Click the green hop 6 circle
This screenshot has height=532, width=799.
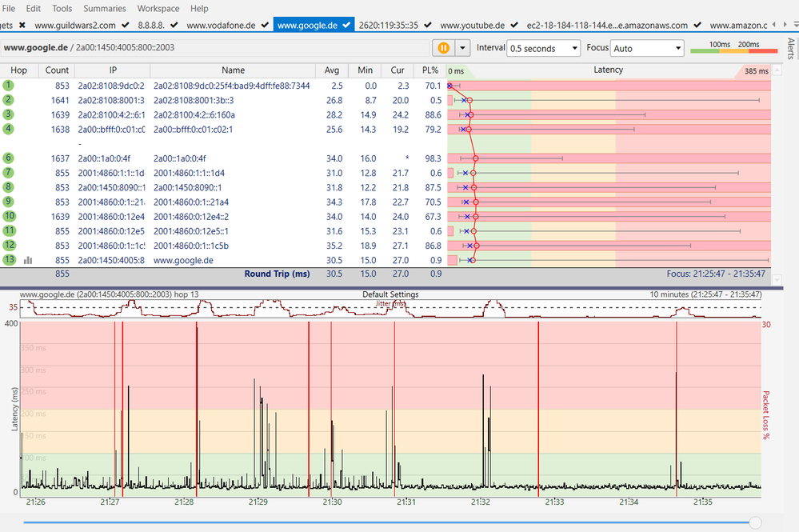(x=9, y=158)
